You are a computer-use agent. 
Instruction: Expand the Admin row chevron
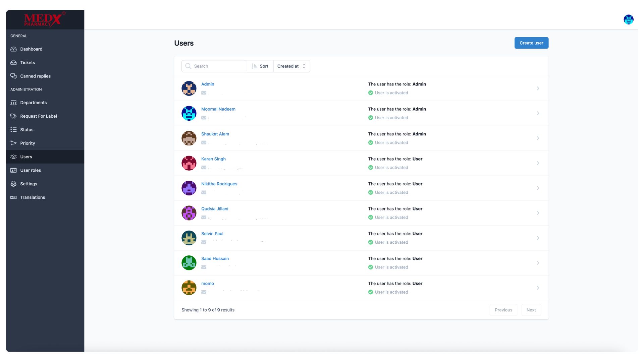pyautogui.click(x=538, y=88)
